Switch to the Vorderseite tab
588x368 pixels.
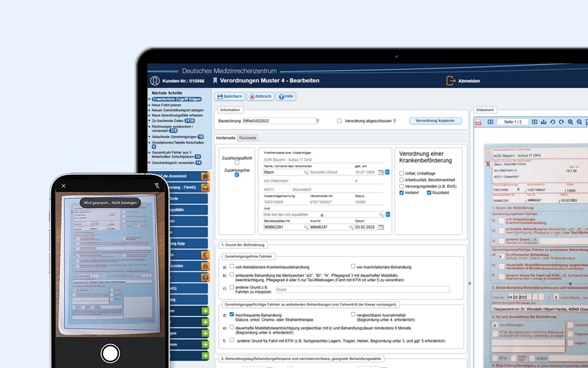pos(226,138)
